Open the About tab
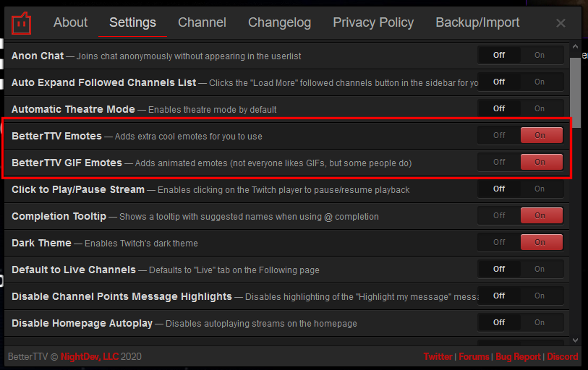588x370 pixels. [70, 22]
